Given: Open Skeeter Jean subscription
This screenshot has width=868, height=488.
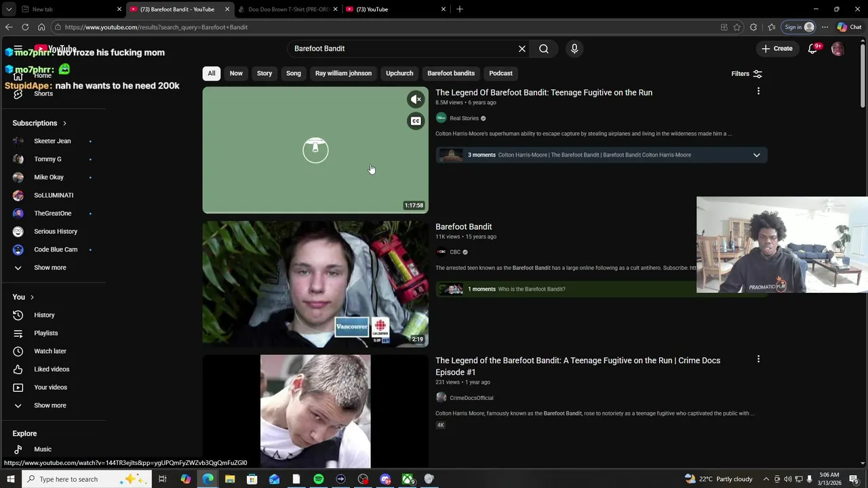Looking at the screenshot, I should [x=52, y=141].
